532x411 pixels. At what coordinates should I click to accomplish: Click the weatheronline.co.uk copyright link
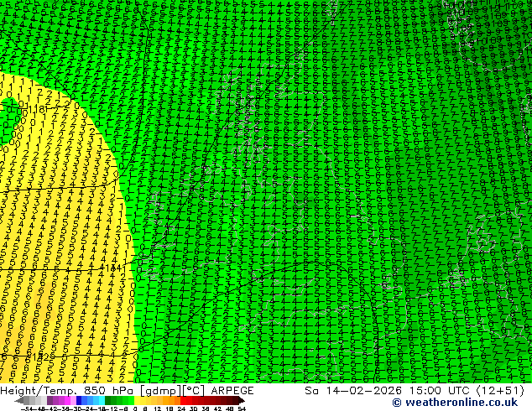(455, 403)
